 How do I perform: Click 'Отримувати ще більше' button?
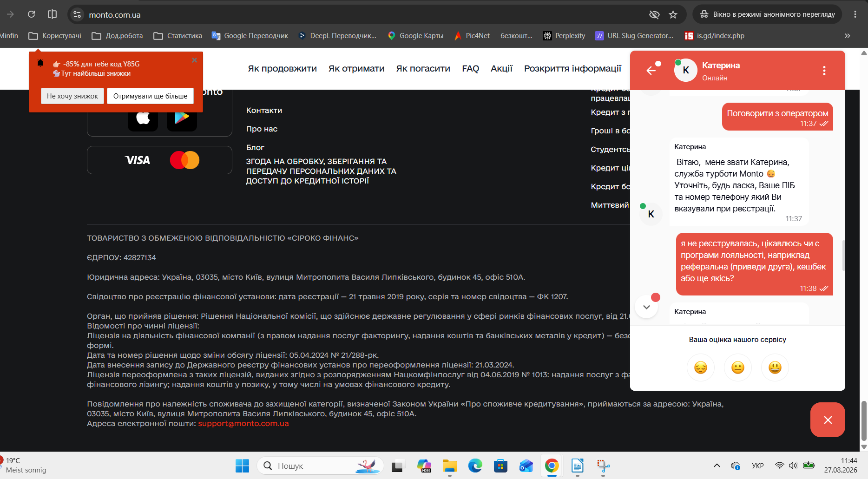coord(151,96)
